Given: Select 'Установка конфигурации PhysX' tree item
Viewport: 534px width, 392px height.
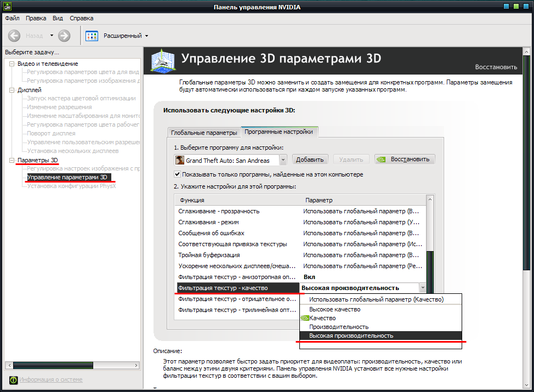Looking at the screenshot, I should pos(71,186).
